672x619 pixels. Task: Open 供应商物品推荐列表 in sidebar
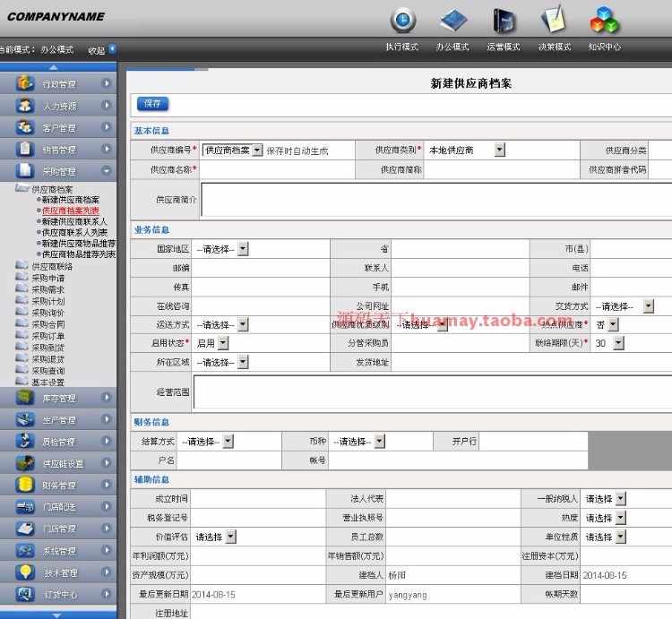[79, 254]
